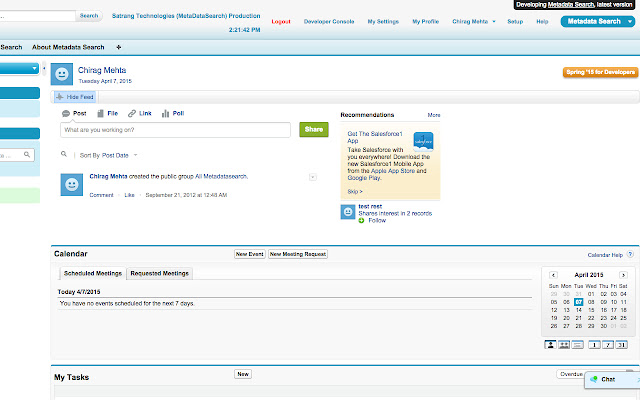The width and height of the screenshot is (640, 400).
Task: Expand the Sort By Post Date dropdown
Action: pyautogui.click(x=136, y=155)
